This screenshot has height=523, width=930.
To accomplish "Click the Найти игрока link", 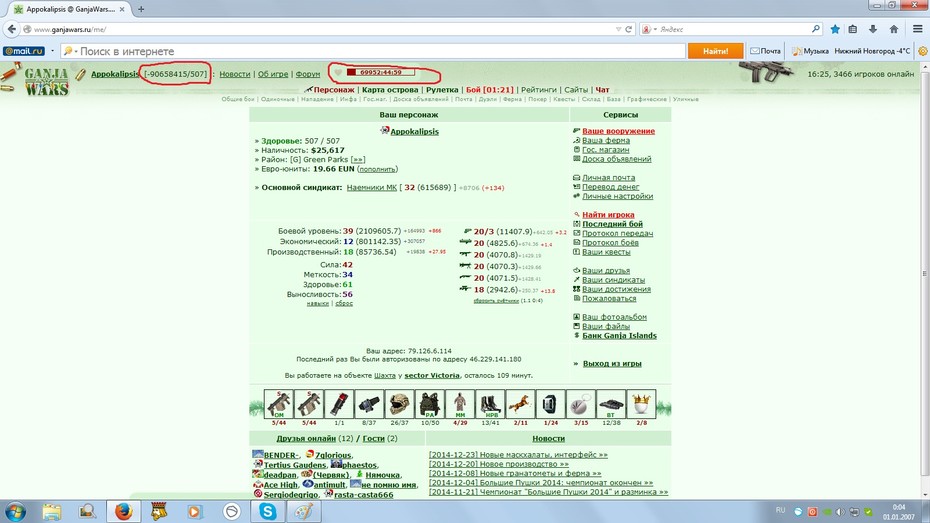I will click(x=608, y=215).
